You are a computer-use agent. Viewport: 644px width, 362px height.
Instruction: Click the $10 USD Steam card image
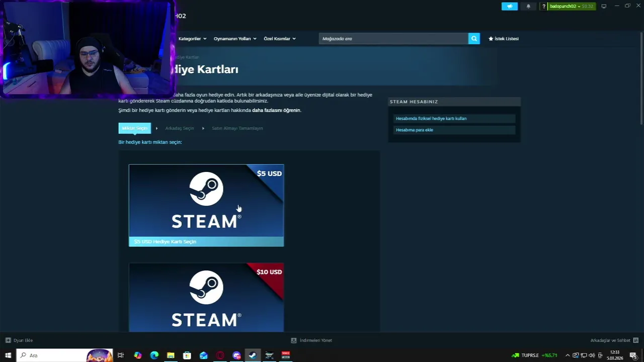point(206,297)
